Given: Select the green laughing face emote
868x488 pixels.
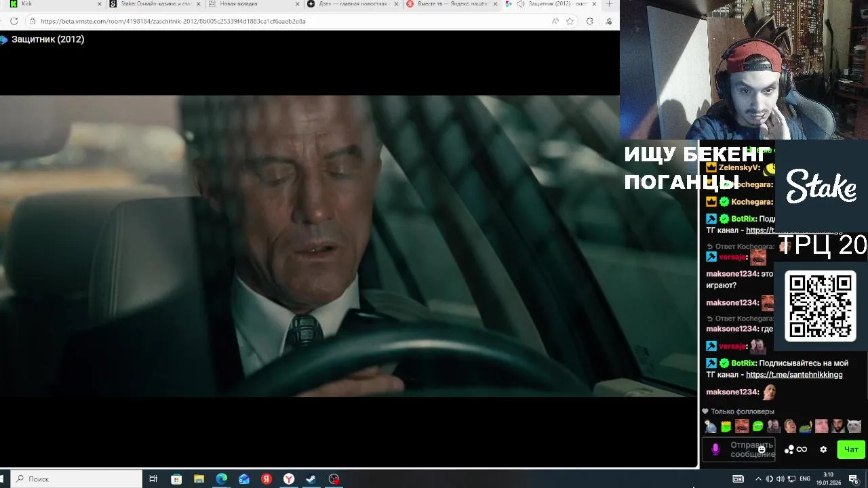Looking at the screenshot, I should [x=758, y=426].
